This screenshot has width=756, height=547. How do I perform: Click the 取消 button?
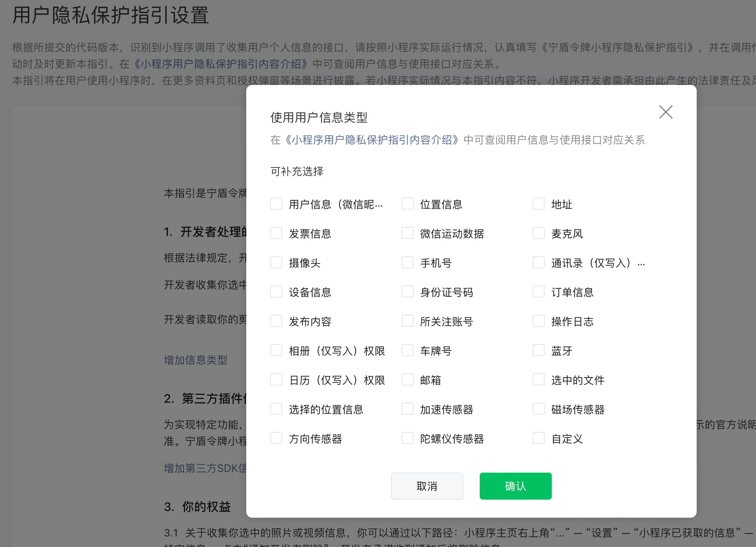point(427,486)
